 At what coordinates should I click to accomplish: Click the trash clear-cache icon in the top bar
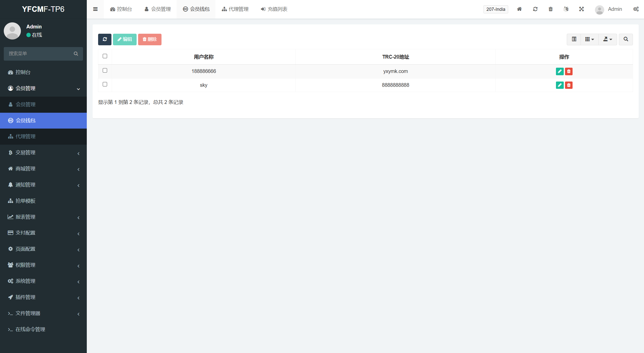[550, 9]
